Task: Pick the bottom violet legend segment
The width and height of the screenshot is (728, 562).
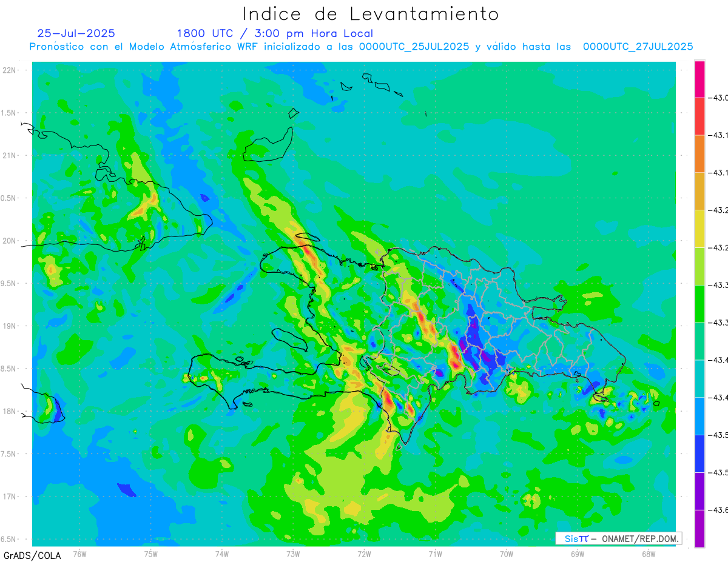Action: pos(699,529)
